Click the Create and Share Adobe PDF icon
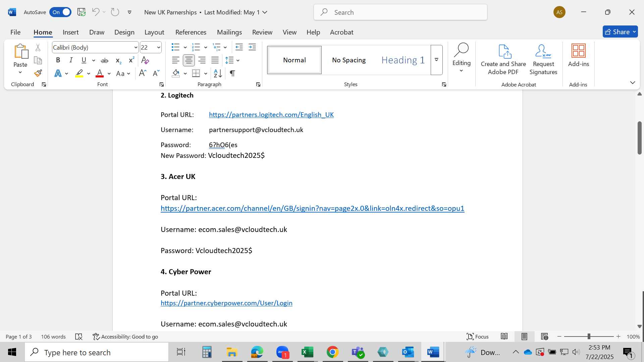Image resolution: width=644 pixels, height=362 pixels. click(505, 51)
